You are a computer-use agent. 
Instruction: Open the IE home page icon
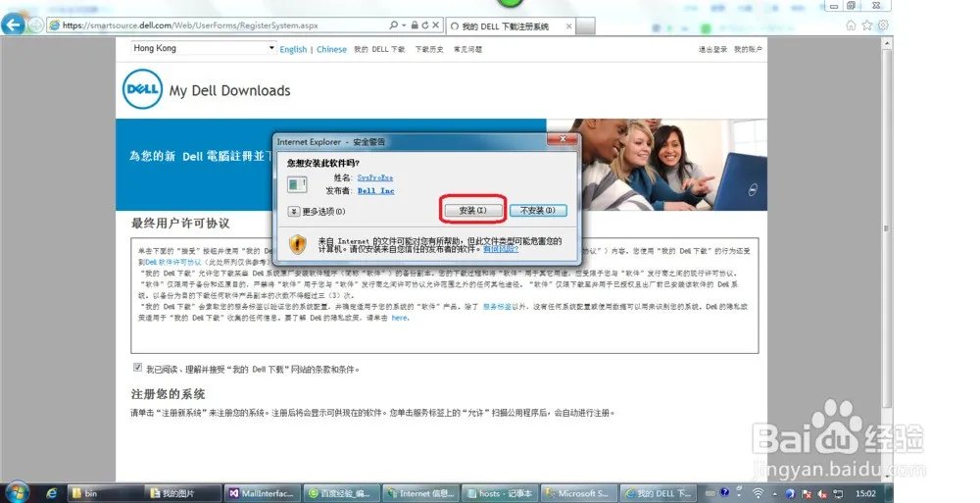(x=851, y=25)
